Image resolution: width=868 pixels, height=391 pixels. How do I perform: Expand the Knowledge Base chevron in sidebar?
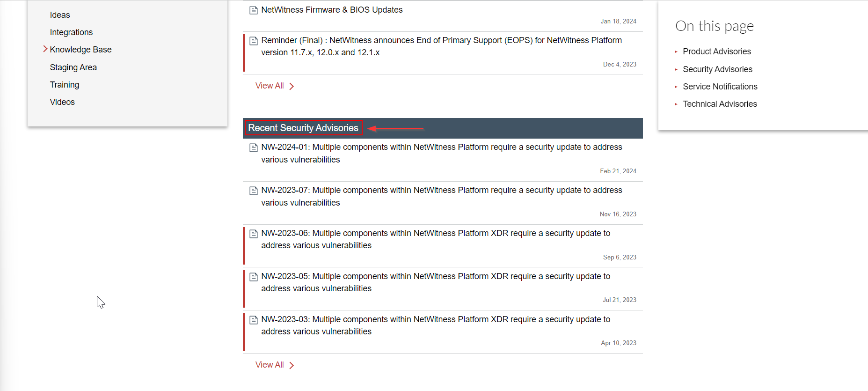[x=45, y=49]
